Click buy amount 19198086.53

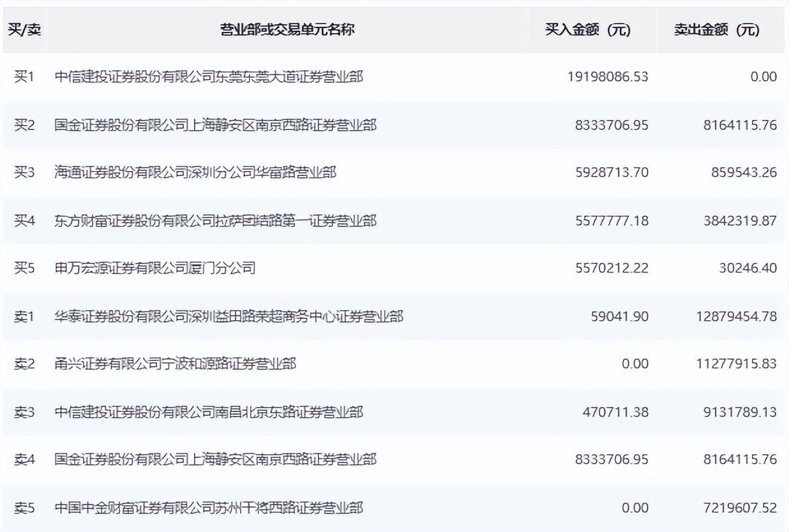608,77
